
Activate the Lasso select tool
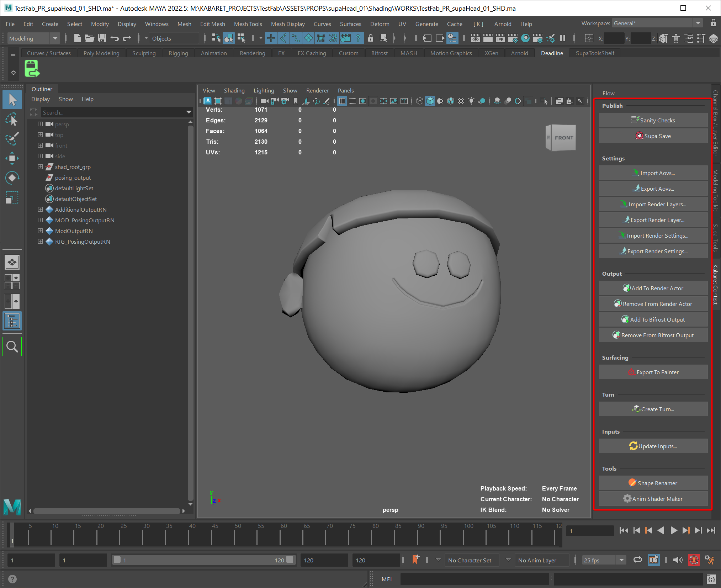(12, 120)
